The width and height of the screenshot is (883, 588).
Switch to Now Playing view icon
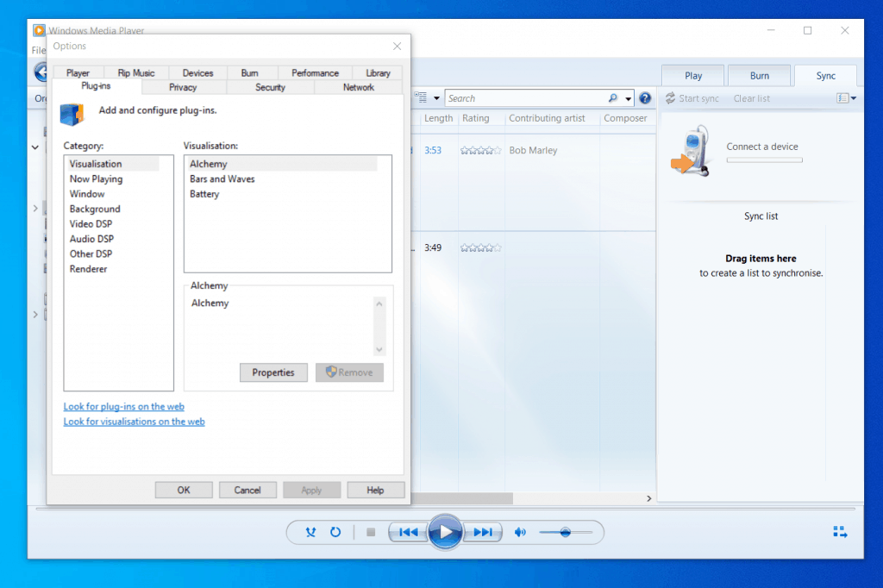pos(840,532)
